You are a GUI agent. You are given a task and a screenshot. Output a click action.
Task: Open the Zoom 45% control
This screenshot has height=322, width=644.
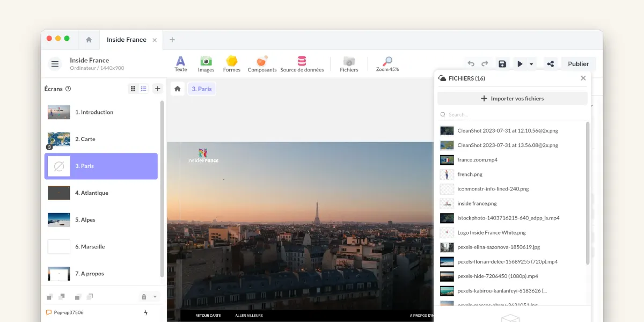point(387,64)
